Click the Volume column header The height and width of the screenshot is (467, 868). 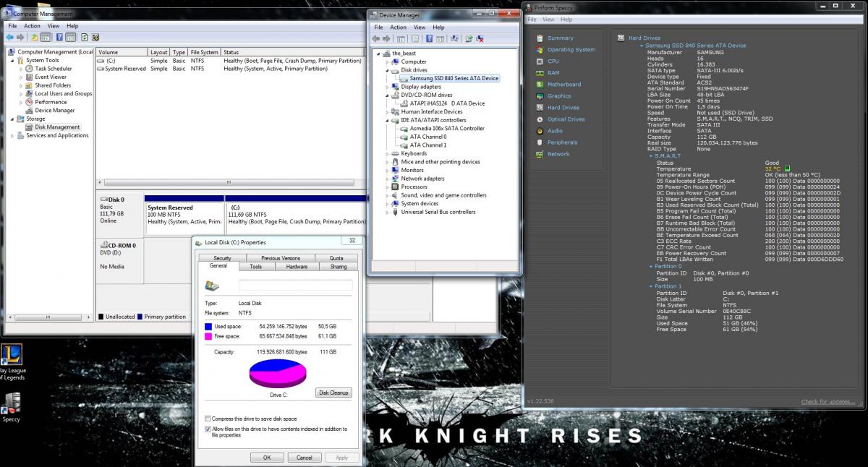(122, 53)
